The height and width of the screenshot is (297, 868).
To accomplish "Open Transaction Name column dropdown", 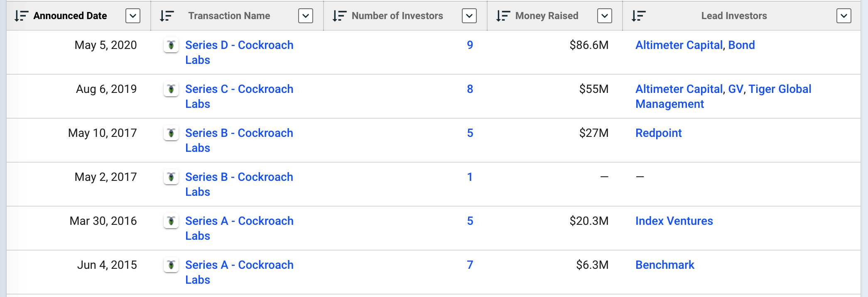I will coord(306,16).
